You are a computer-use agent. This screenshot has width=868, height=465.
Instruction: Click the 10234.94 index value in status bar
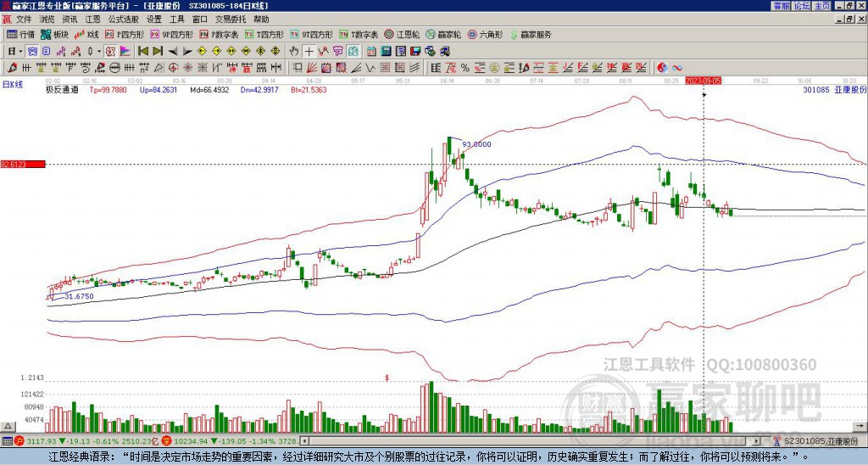190,441
